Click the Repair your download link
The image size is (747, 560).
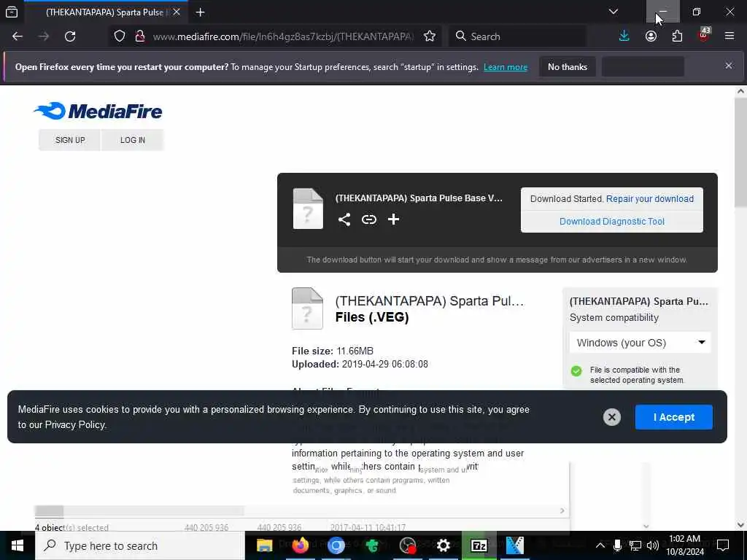click(x=650, y=199)
